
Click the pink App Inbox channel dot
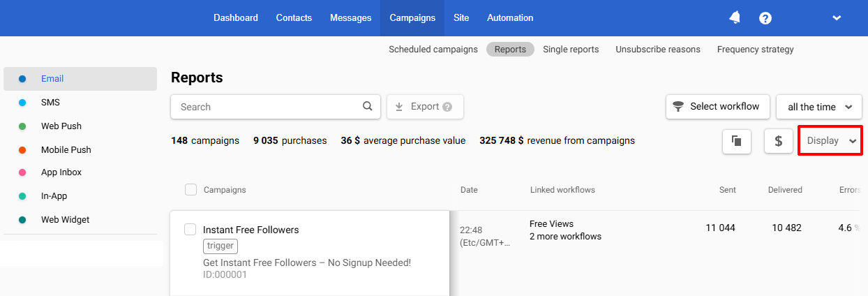pyautogui.click(x=22, y=172)
